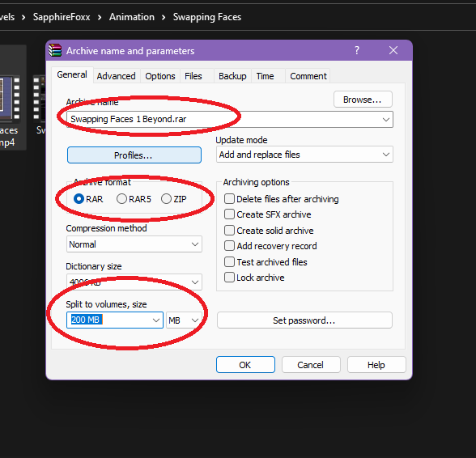This screenshot has width=476, height=458.
Task: Open the Profiles... button
Action: [134, 155]
